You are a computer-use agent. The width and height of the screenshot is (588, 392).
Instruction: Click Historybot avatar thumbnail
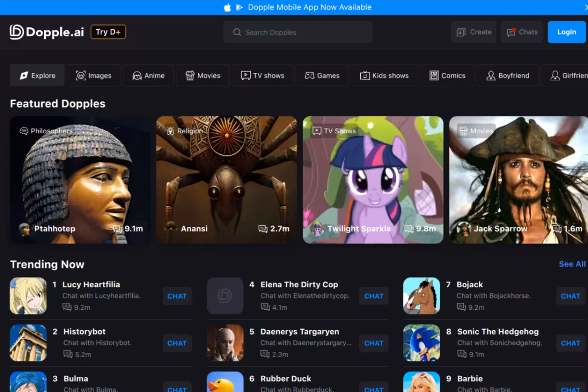[x=28, y=343]
